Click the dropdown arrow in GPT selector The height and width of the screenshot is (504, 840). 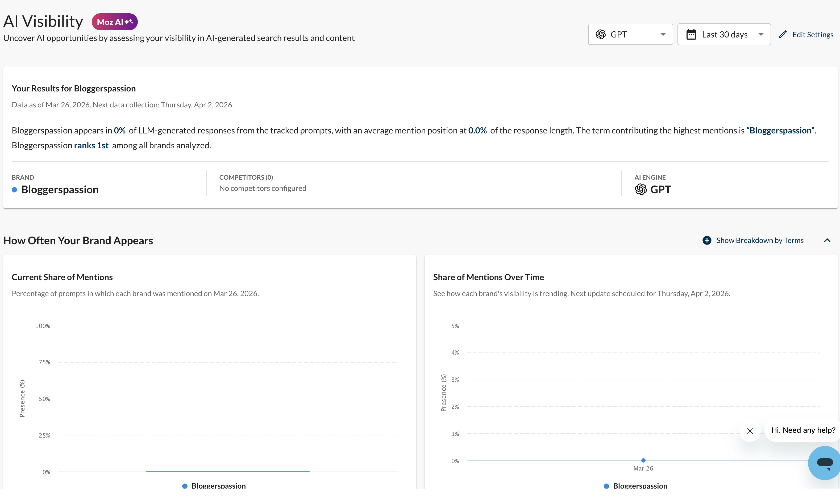pos(663,35)
